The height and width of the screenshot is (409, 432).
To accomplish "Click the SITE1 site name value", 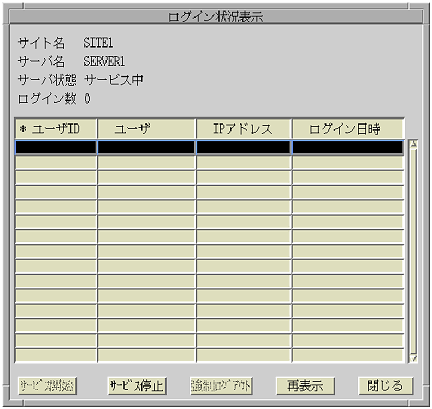I will 98,43.
